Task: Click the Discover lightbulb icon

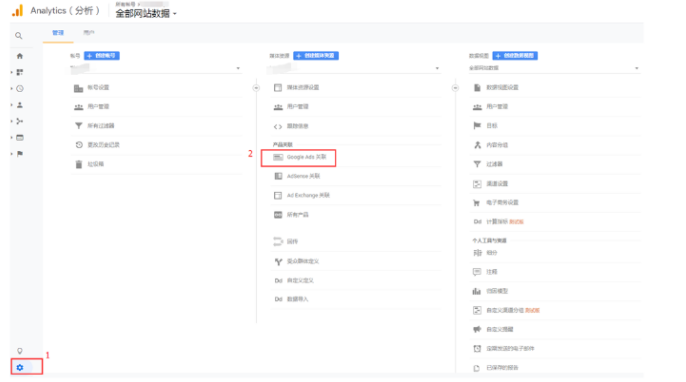Action: coord(20,351)
